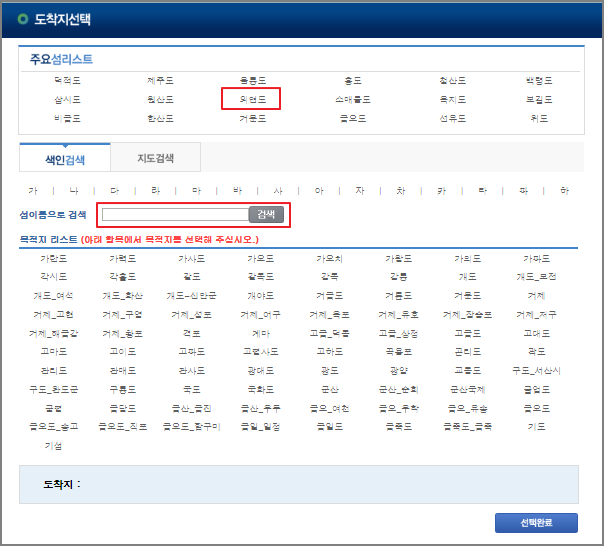
Task: Choose 한산도 from the main island list
Action: tap(160, 118)
